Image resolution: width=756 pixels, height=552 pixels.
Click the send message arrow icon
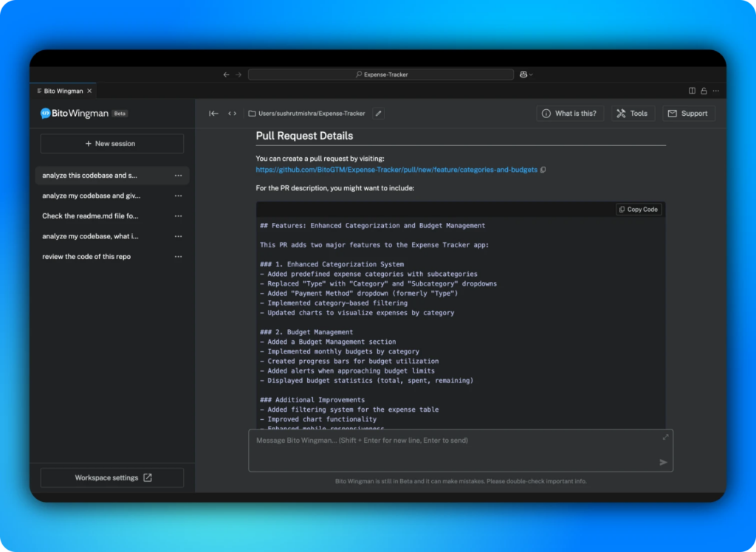(x=663, y=462)
